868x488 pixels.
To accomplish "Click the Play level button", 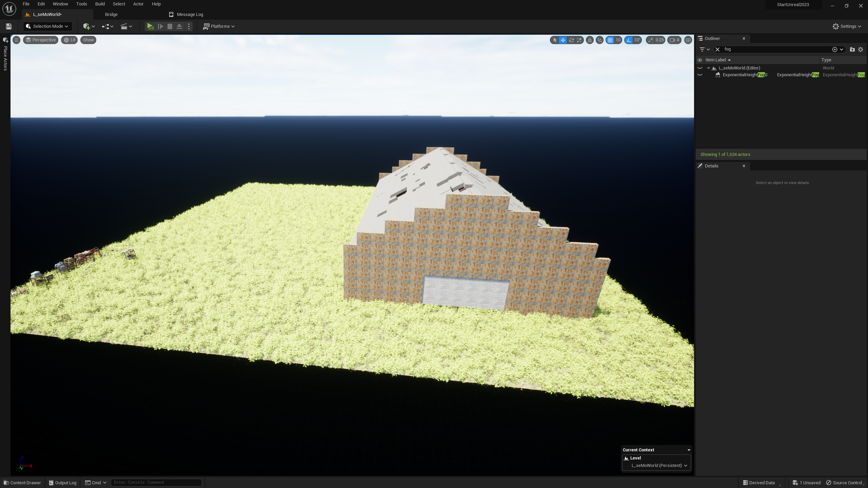I will point(150,26).
